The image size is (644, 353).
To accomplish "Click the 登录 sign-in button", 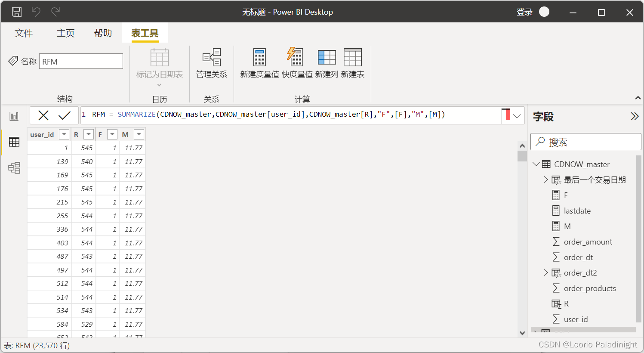I will [524, 12].
